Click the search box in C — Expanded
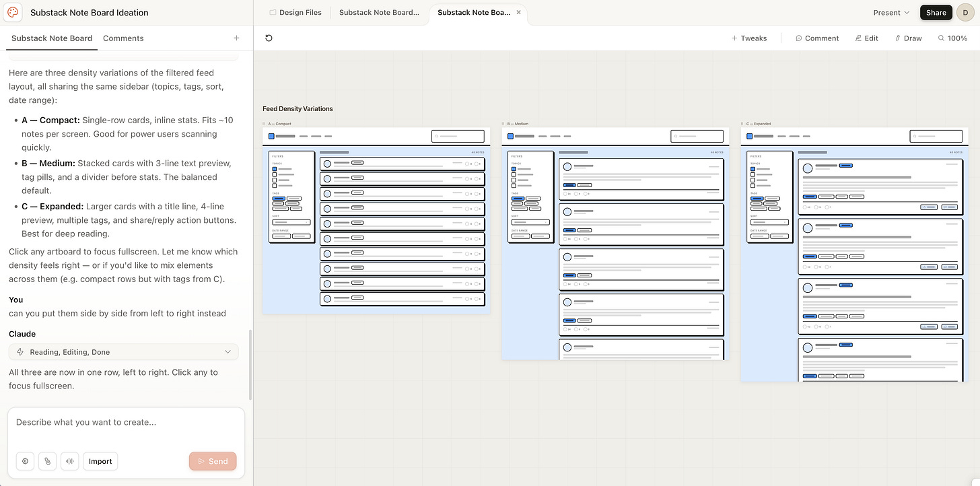 click(x=936, y=136)
